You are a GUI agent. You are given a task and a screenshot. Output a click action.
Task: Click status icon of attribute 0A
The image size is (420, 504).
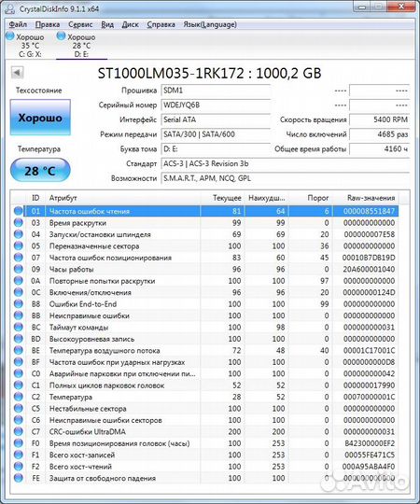[19, 281]
